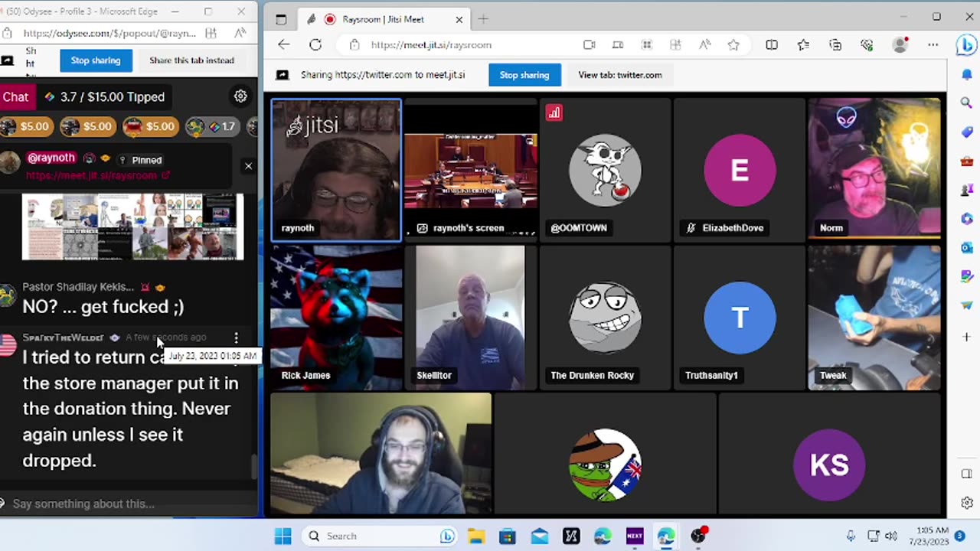Add a tool to Edge sidebar
Image resolution: width=980 pixels, height=551 pixels.
966,337
